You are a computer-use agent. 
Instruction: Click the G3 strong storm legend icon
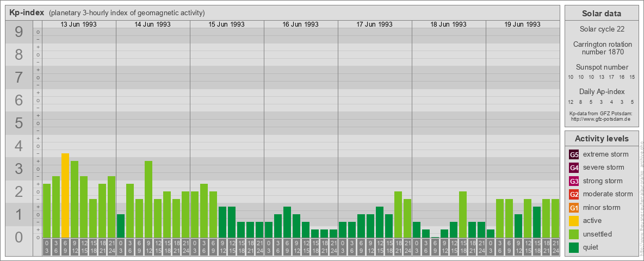click(574, 181)
